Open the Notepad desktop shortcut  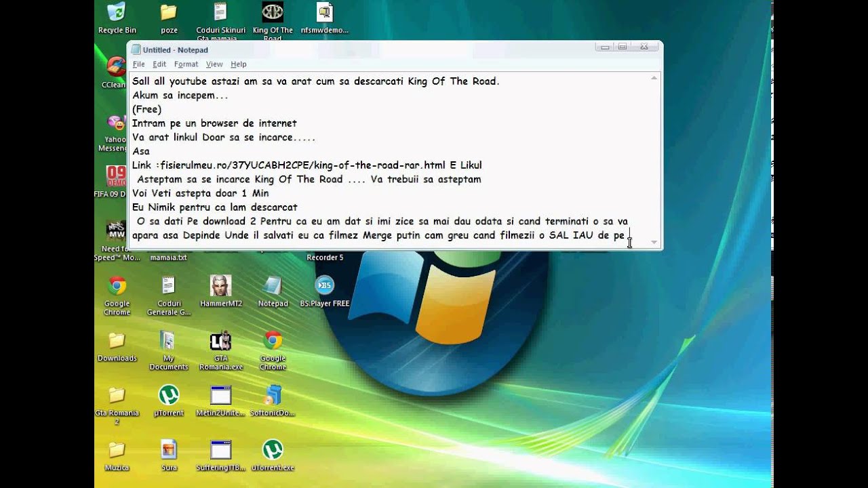273,291
